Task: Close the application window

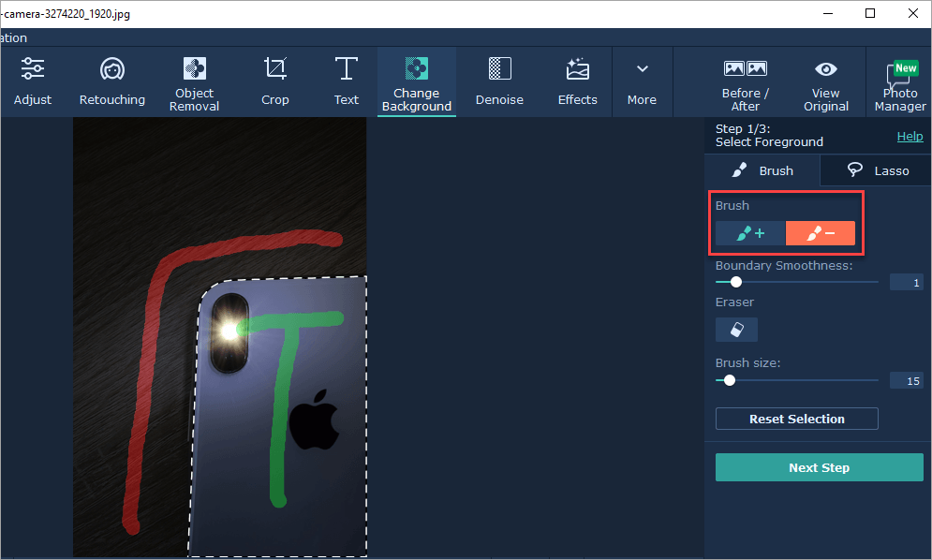Action: pyautogui.click(x=913, y=13)
